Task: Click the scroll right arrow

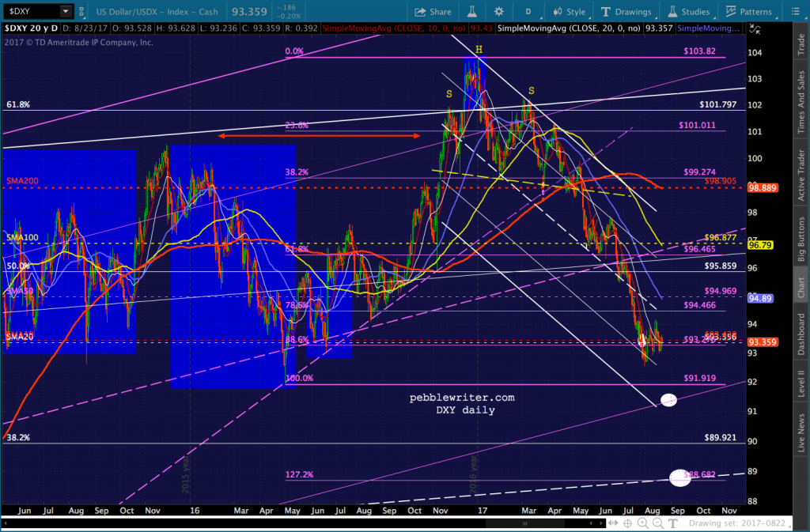Action: click(601, 523)
